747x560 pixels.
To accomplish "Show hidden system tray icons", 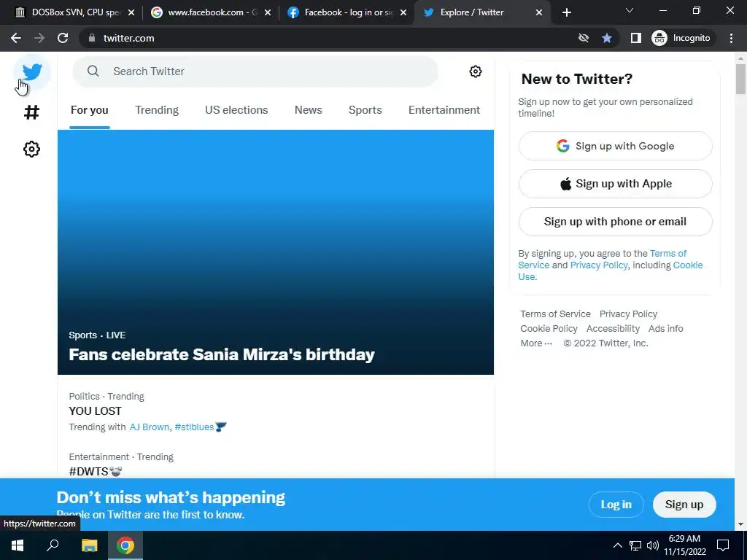I will pos(617,545).
